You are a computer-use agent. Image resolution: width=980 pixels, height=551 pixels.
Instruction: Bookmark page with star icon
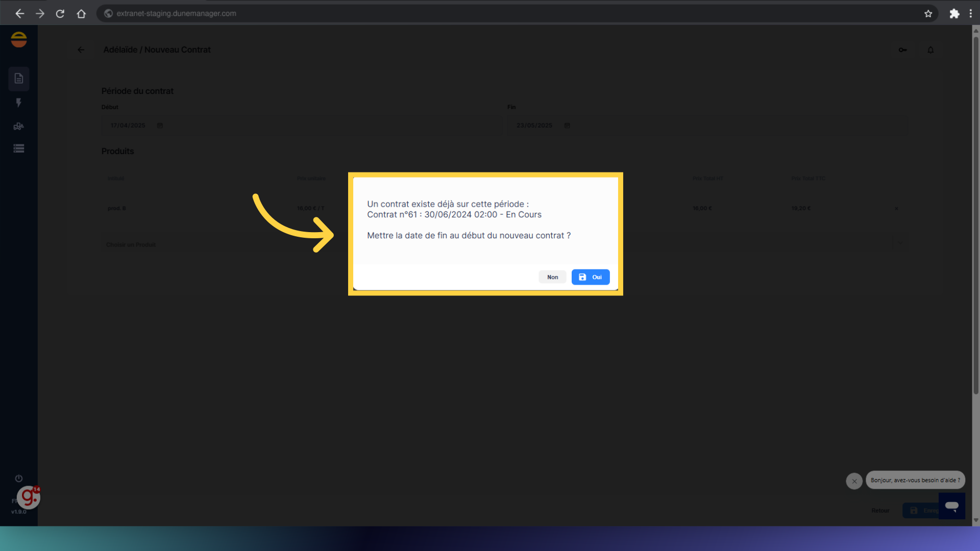tap(928, 14)
